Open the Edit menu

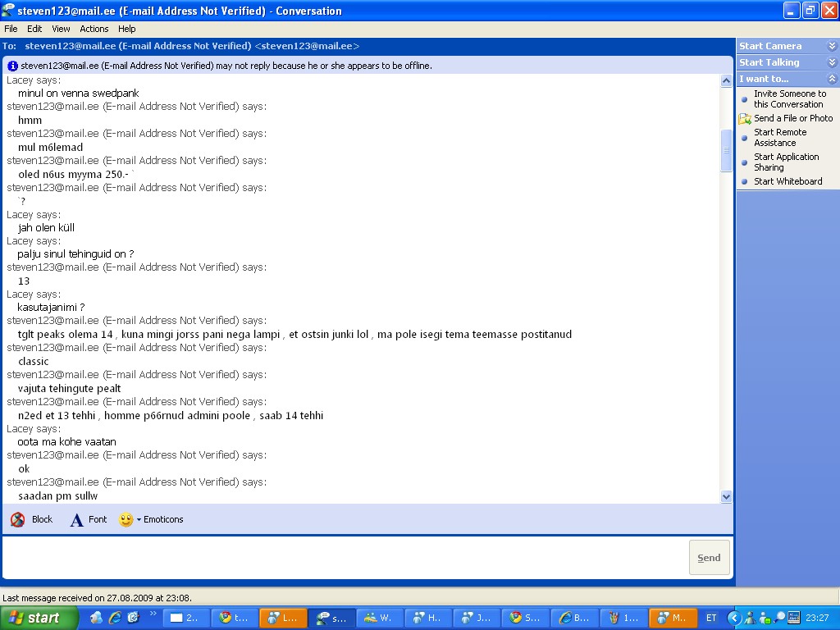(x=34, y=29)
